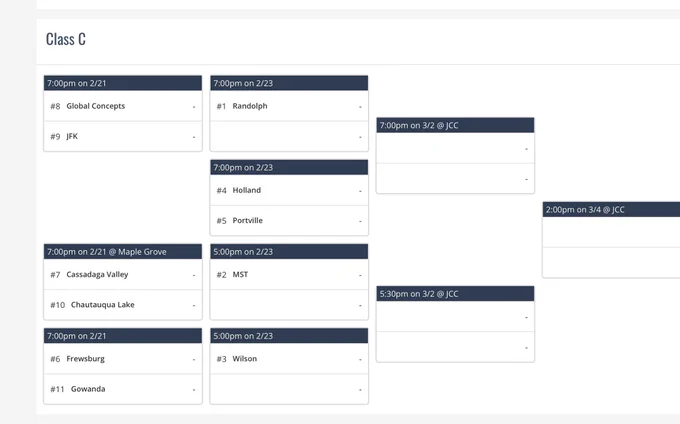Select the #6 Frewsburg team row
Viewport: 680px width, 424px height.
click(123, 359)
